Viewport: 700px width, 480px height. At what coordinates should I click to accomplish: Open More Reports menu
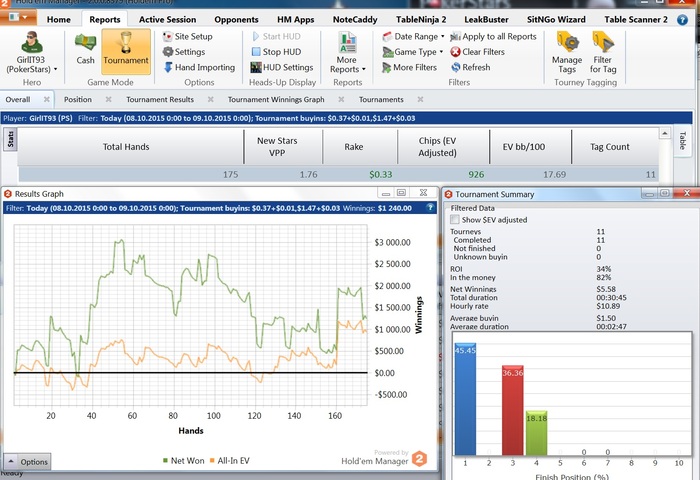347,53
